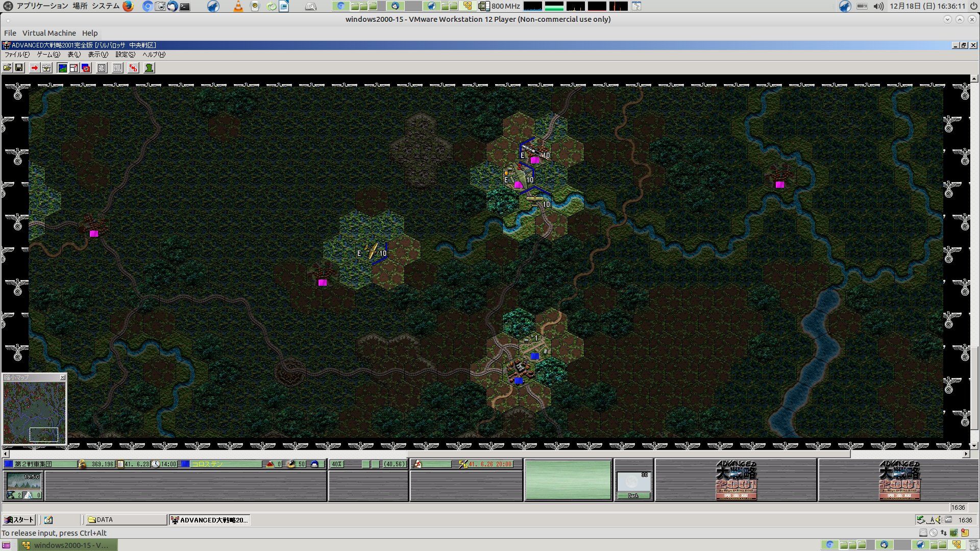Open the アプリケーション menu
This screenshot has width=980, height=551.
point(42,6)
